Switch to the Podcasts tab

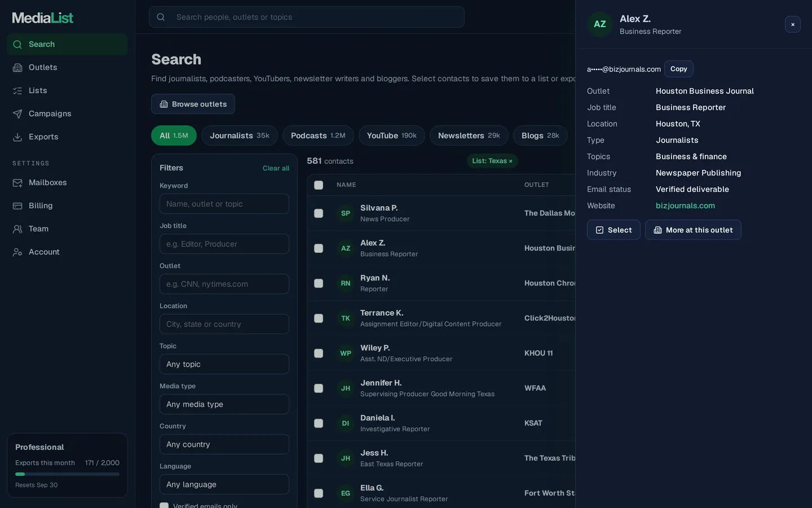click(x=318, y=135)
